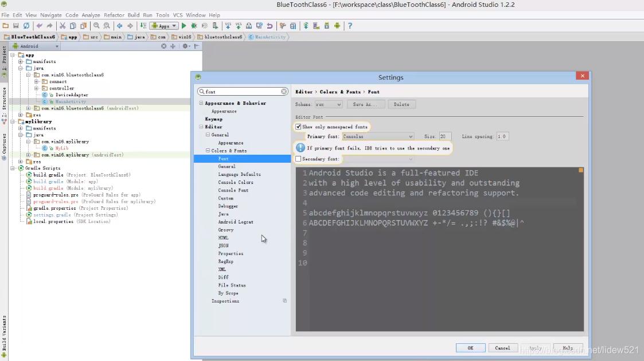Screen dimensions: 644x361
Task: Open the Primary font Consolas dropdown
Action: coord(378,136)
